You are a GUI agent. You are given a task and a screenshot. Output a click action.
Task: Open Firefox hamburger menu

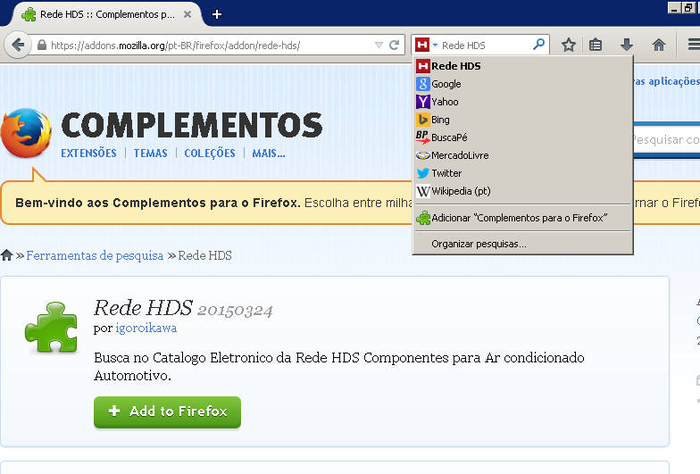click(x=693, y=45)
